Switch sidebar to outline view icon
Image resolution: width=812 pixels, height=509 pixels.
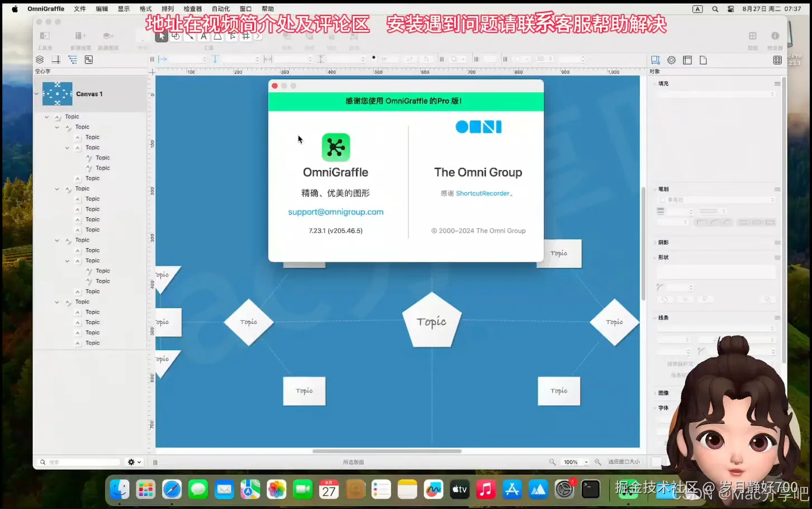(x=73, y=60)
